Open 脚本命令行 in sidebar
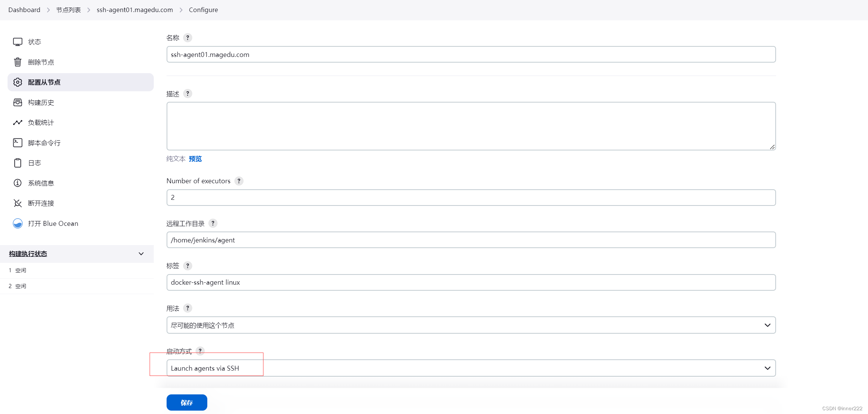 [x=81, y=143]
